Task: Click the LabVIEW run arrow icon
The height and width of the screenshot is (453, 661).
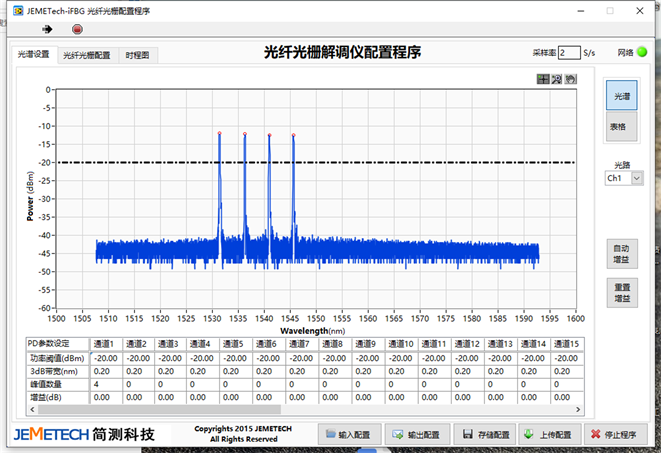Action: (x=46, y=29)
